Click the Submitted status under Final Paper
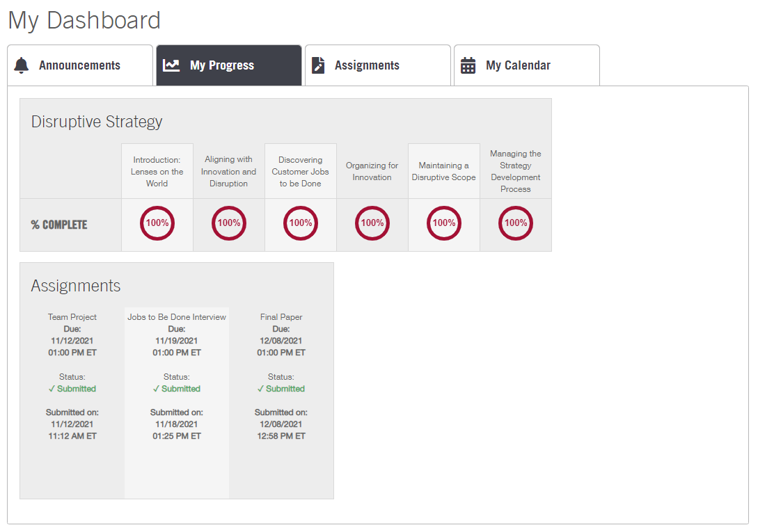Image resolution: width=758 pixels, height=532 pixels. 281,388
